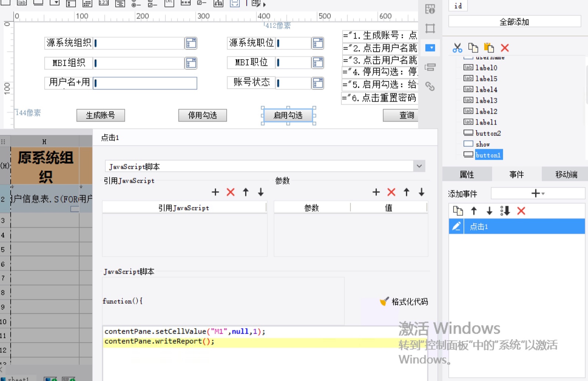The width and height of the screenshot is (588, 381).
Task: Select the 原系统组织 header cell in column H
Action: coord(45,166)
